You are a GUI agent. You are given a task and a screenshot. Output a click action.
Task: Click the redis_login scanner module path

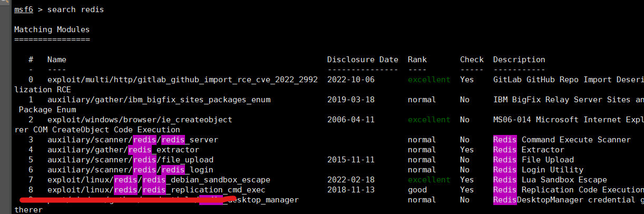(130, 170)
